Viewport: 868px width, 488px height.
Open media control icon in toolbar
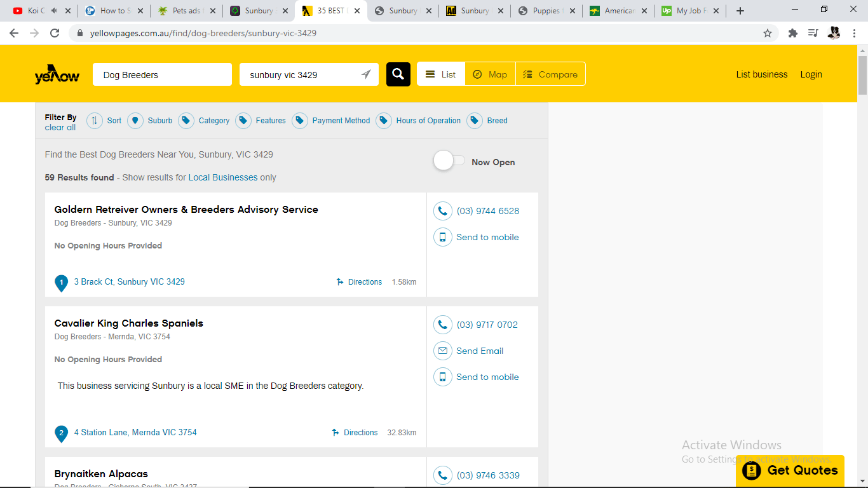[x=813, y=33]
